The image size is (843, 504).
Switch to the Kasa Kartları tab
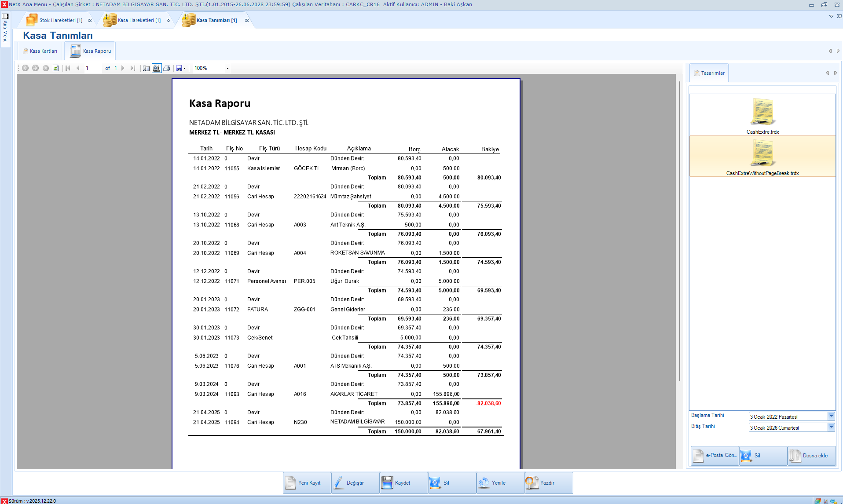coord(40,51)
